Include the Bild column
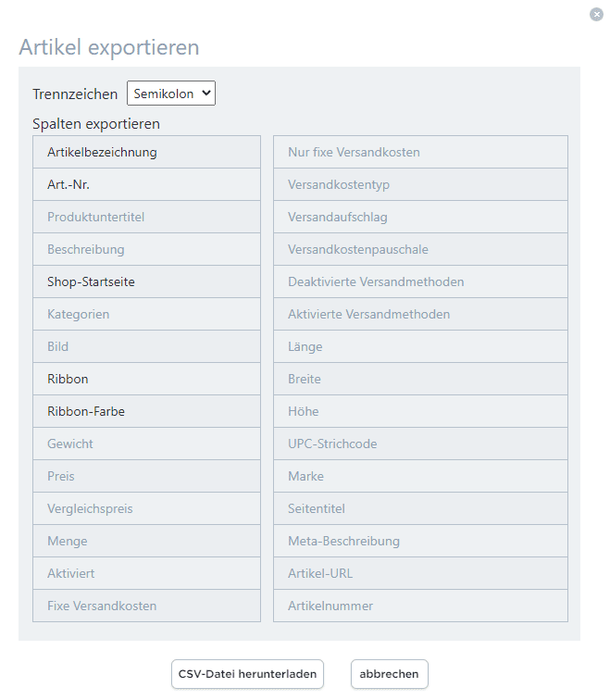Image resolution: width=610 pixels, height=700 pixels. coord(146,346)
